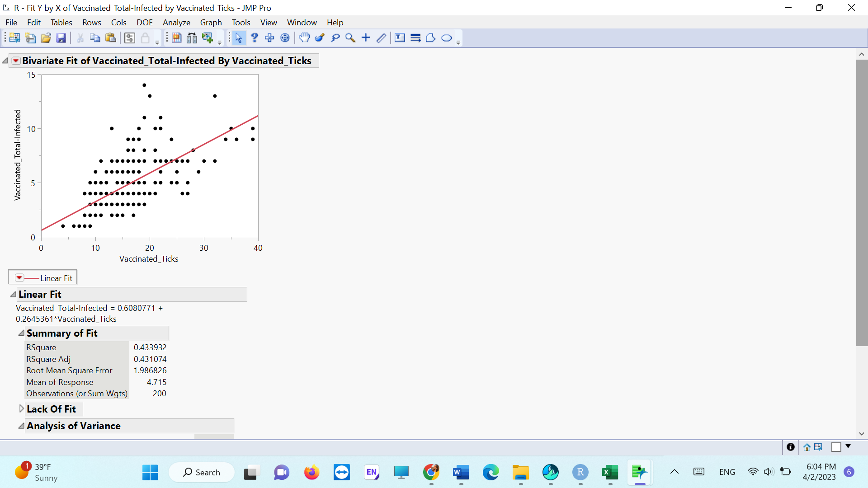Open the Linear Fit red triangle menu
This screenshot has height=488, width=868.
19,277
